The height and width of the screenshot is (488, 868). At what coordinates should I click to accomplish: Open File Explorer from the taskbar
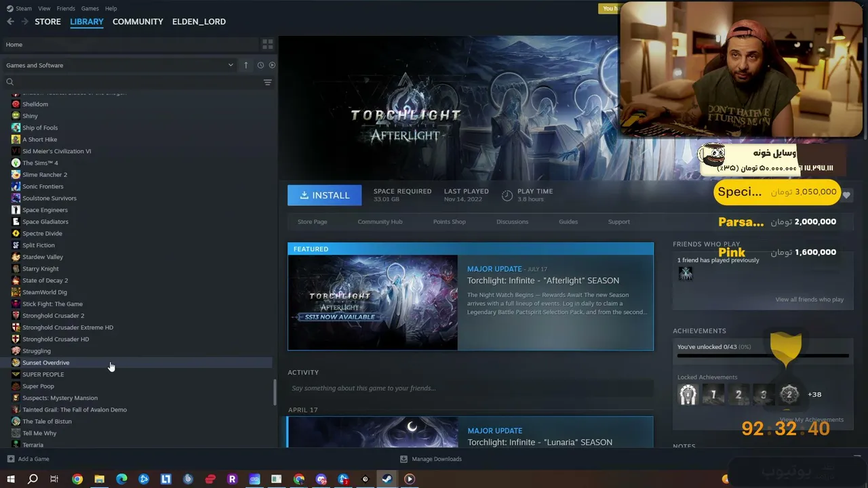pyautogui.click(x=99, y=479)
